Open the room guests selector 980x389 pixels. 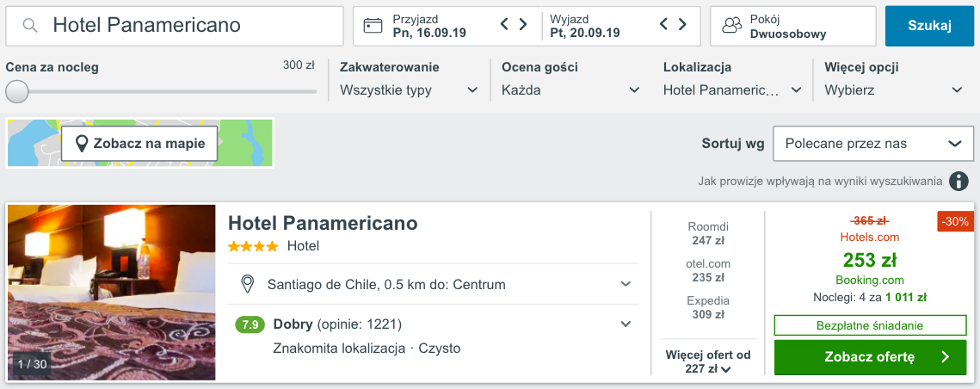[792, 26]
